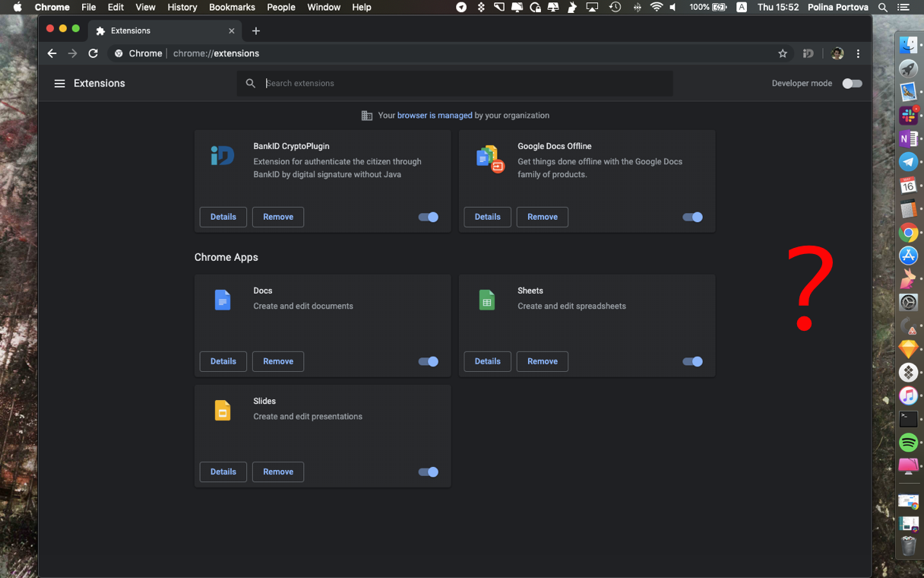
Task: Click the Sheets app icon
Action: tap(487, 300)
